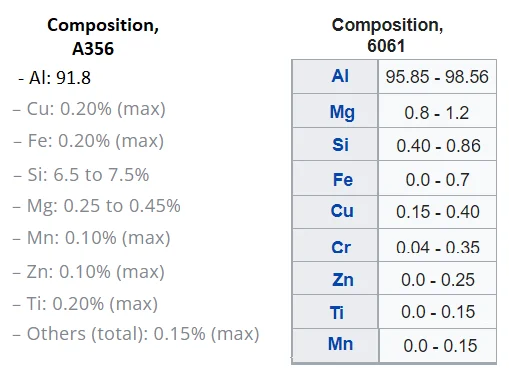This screenshot has height=377, width=509.
Task: Select the Si element link
Action: tap(340, 145)
